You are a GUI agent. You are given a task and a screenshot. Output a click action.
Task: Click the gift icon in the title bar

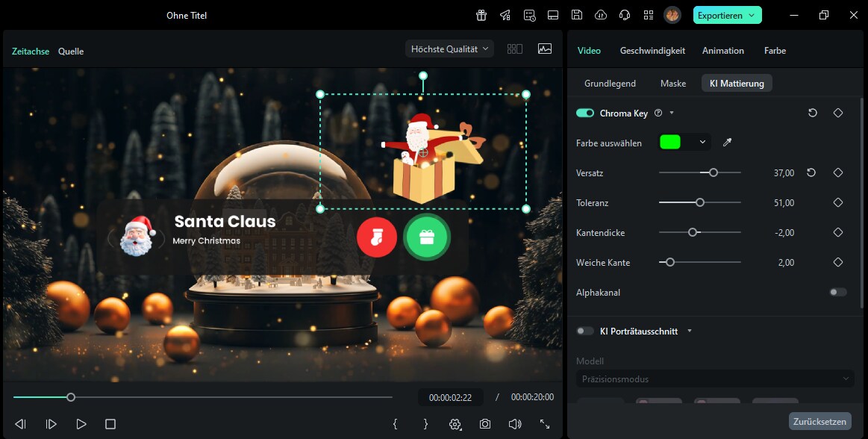click(481, 15)
